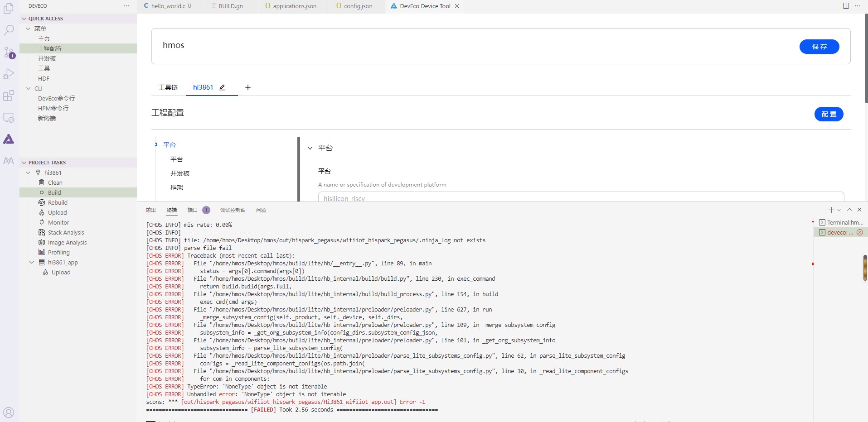Open the new terminal dropdown arrow
Image resolution: width=868 pixels, height=422 pixels.
(839, 210)
